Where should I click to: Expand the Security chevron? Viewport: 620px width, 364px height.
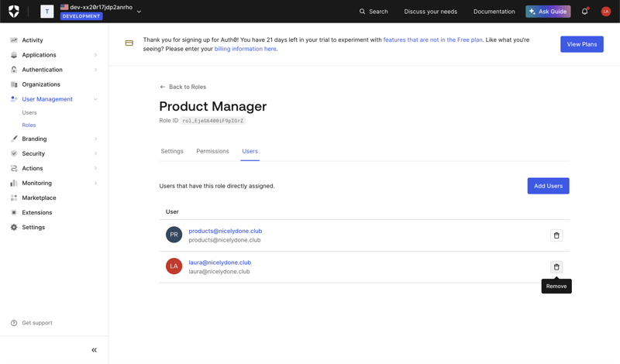(95, 153)
